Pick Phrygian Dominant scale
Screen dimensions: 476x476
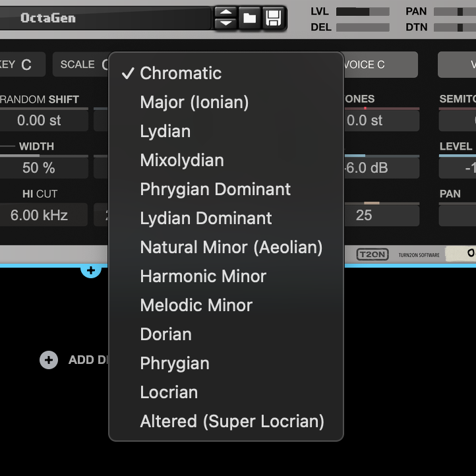tap(226, 189)
